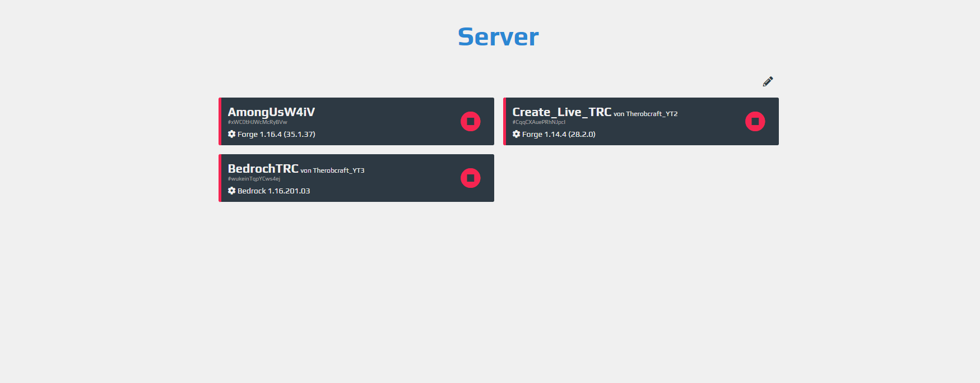Click the gear icon beside Forge 1.16.4
980x383 pixels.
coord(231,134)
